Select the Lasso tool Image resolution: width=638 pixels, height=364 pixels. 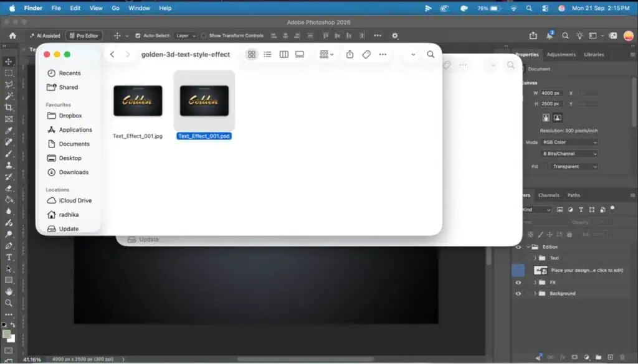coord(9,85)
